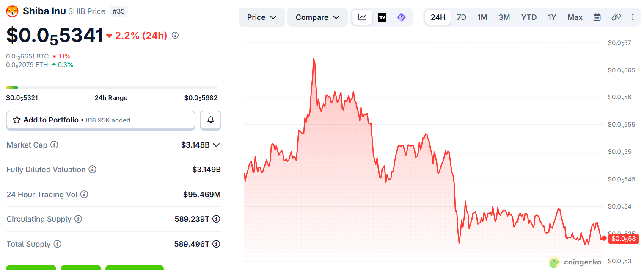Open Circulating Supply label info icon

[78, 219]
